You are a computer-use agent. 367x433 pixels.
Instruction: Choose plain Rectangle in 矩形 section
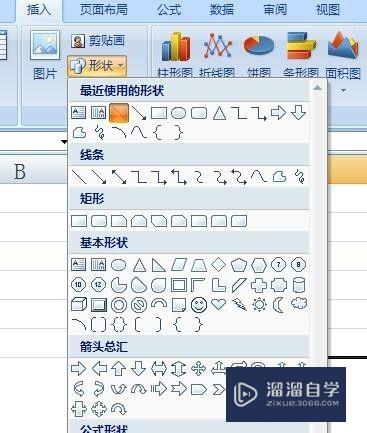(79, 221)
